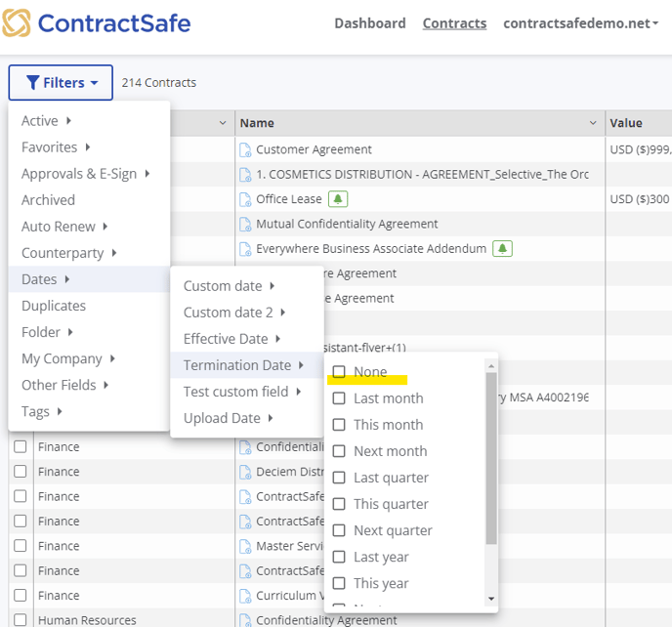This screenshot has width=672, height=627.
Task: Click document icon beside COSMETICS DISTRIBUTION agreement
Action: click(x=245, y=175)
